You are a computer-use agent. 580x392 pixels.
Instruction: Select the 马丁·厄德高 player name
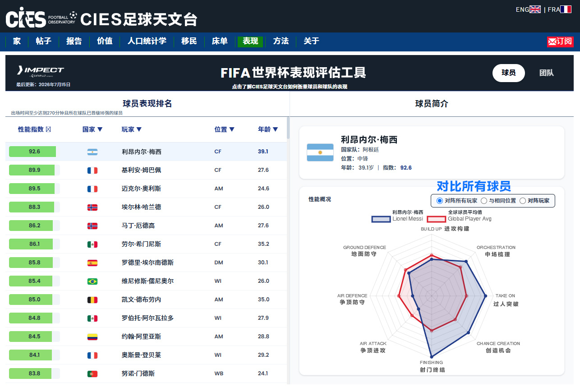[138, 226]
